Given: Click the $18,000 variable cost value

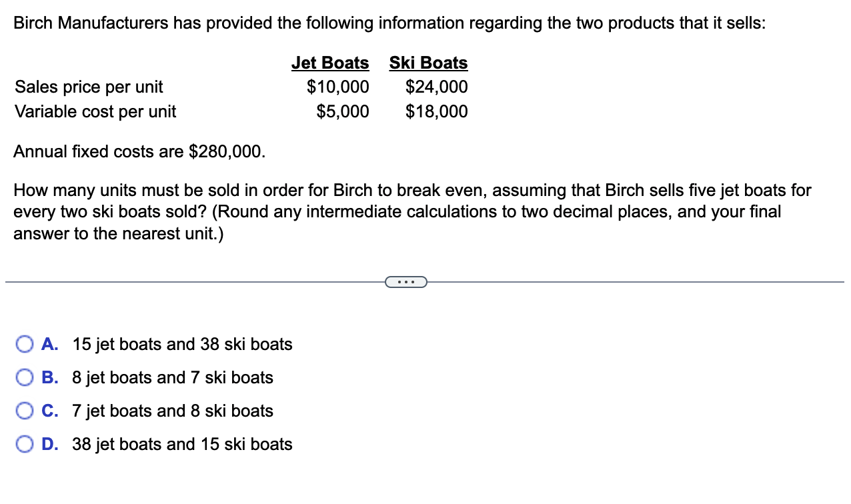Looking at the screenshot, I should tap(437, 111).
